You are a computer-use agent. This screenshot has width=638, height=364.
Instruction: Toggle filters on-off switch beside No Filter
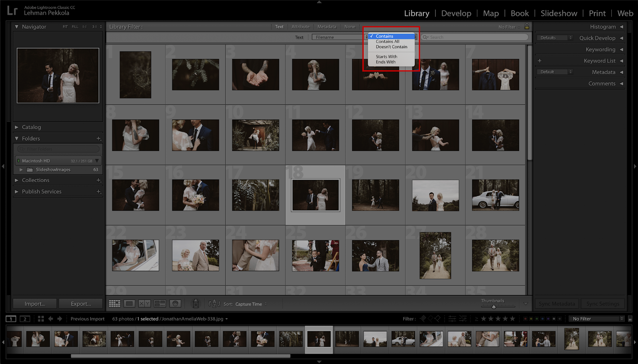[x=630, y=319]
